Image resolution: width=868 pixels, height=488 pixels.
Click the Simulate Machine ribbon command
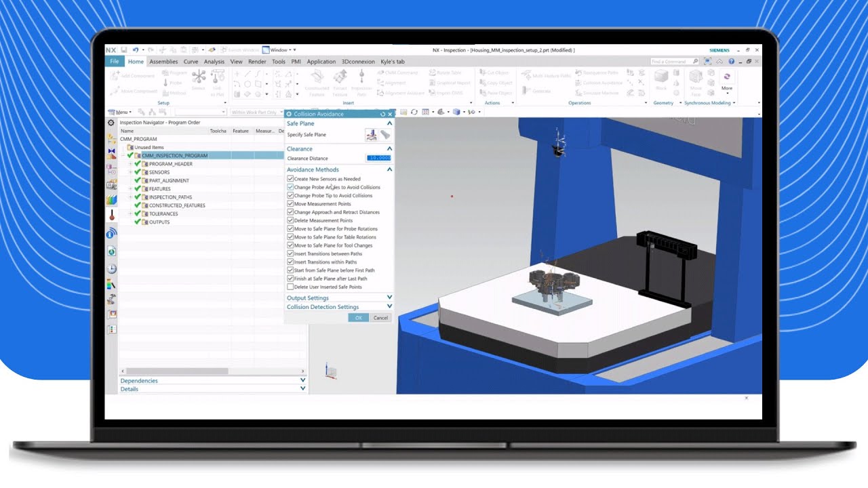click(597, 92)
